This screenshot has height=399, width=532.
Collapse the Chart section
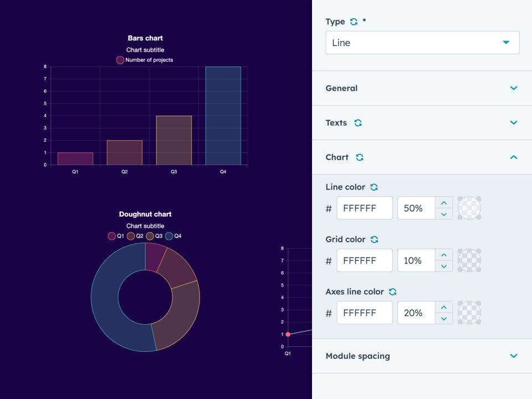tap(513, 157)
